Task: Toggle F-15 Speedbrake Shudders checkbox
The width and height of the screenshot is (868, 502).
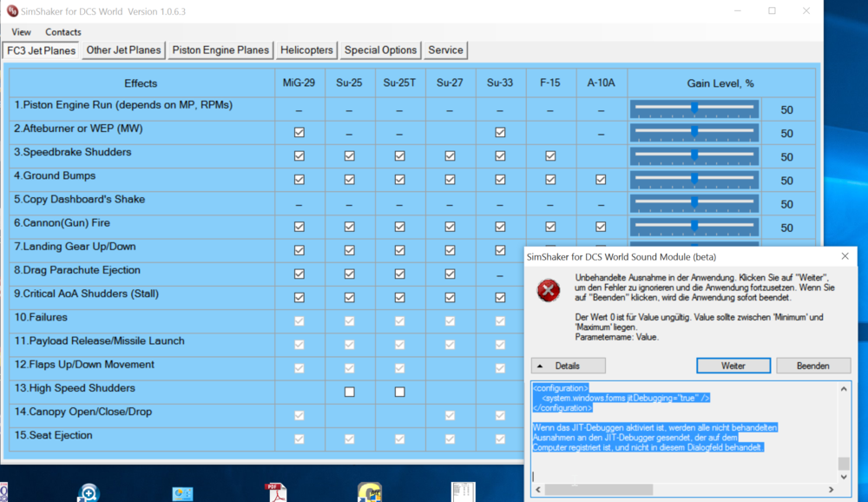Action: tap(550, 156)
